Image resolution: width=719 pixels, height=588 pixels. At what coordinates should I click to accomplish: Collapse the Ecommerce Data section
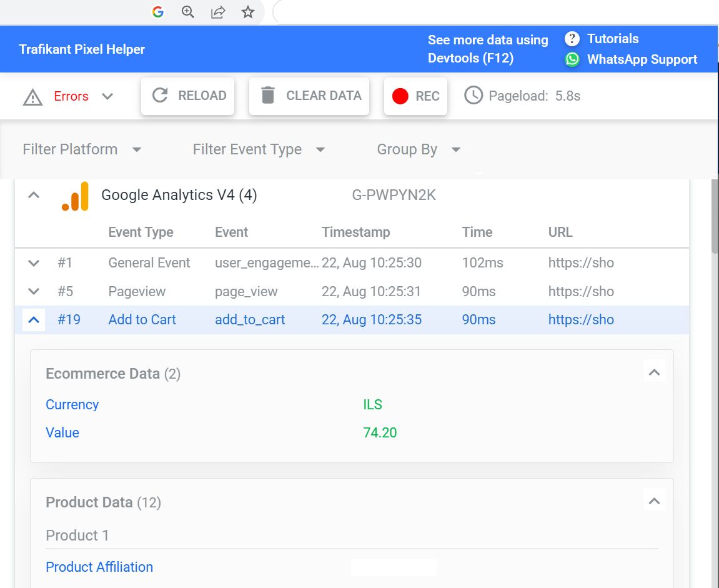pyautogui.click(x=654, y=372)
